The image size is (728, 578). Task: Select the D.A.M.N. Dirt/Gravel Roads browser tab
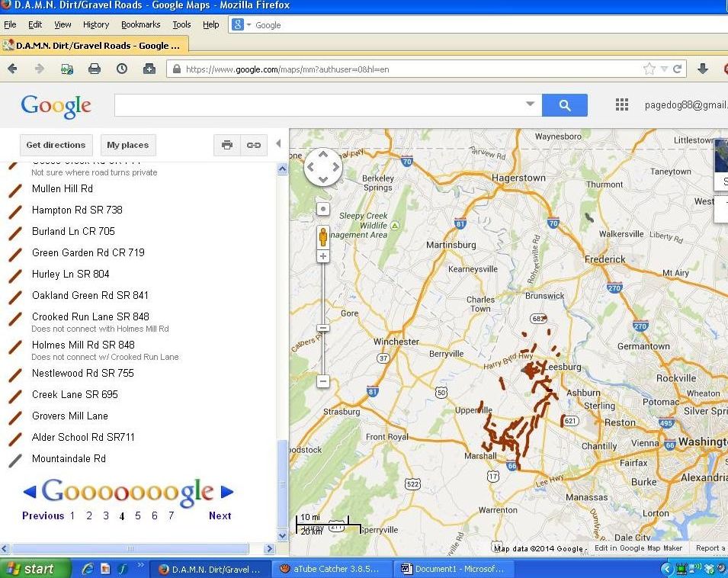(95, 46)
